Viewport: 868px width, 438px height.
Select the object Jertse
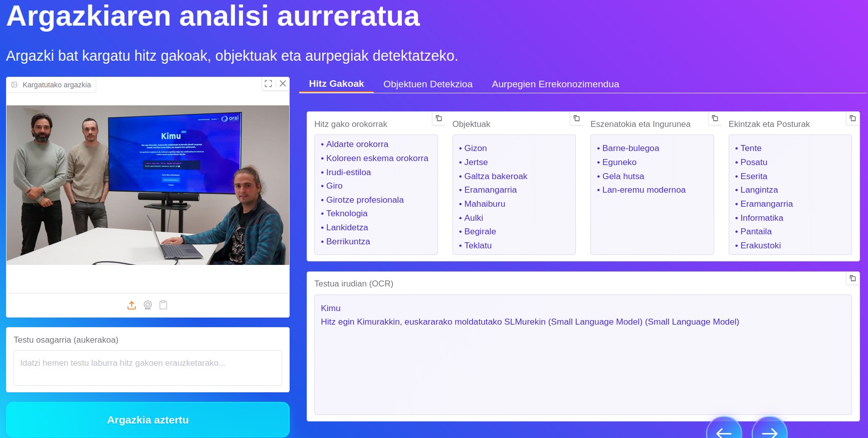[x=476, y=162]
